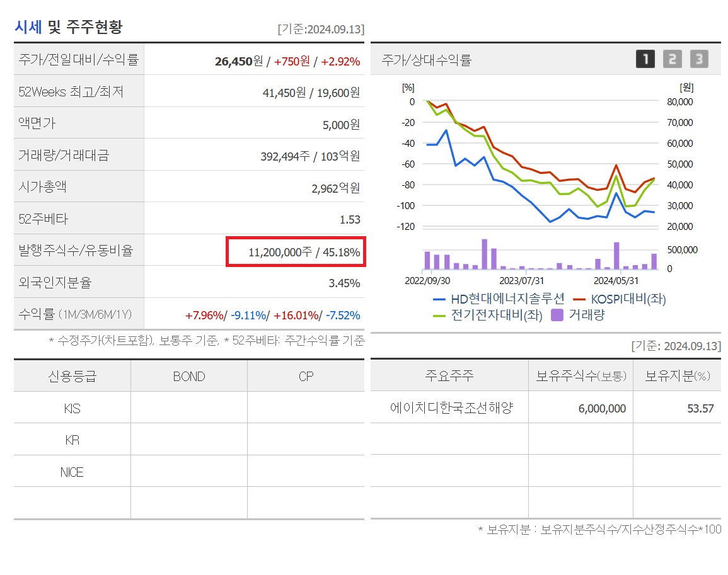This screenshot has height=575, width=728.
Task: Click the issued shares 11,200,000주 / 45.18%
Action: point(304,252)
